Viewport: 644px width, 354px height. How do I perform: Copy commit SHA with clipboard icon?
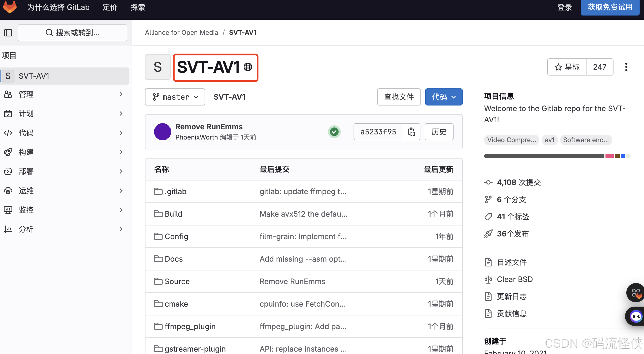coord(411,132)
